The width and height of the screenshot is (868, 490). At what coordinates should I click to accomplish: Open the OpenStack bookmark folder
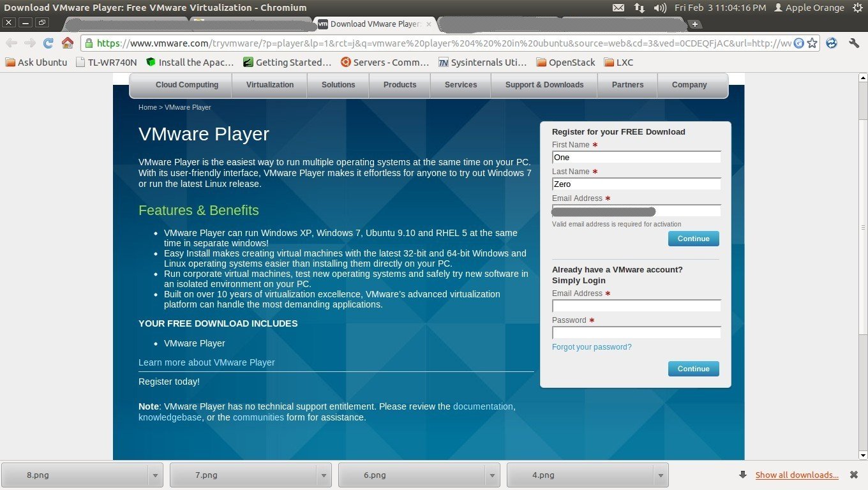pyautogui.click(x=565, y=63)
